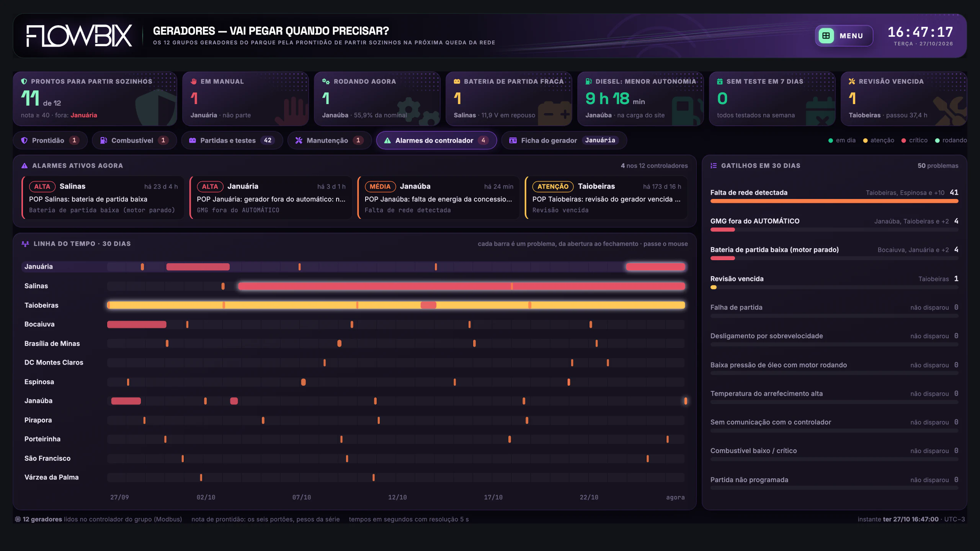Switch to the Prontidão tab
The image size is (980, 551).
tap(50, 140)
